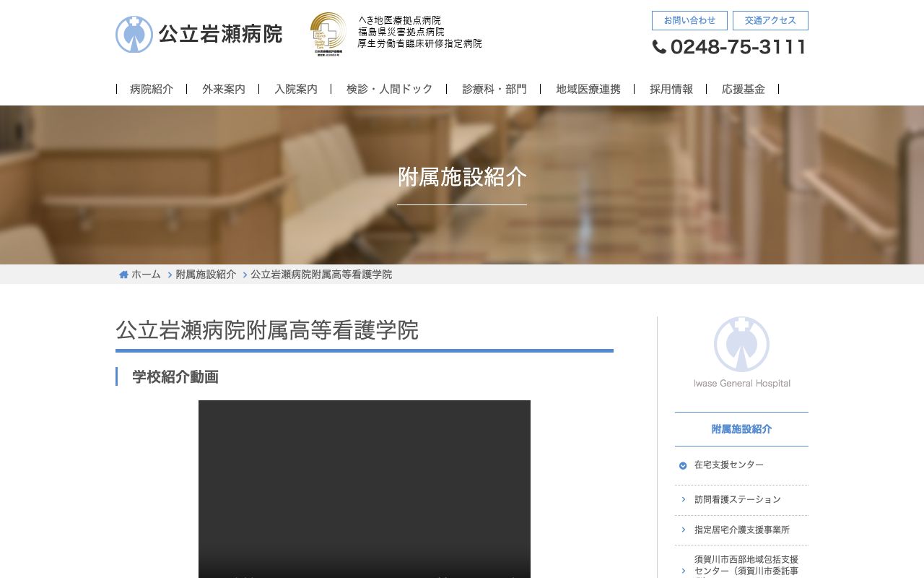Click the 交通アクセス button
Viewport: 924px width, 578px height.
(x=770, y=20)
